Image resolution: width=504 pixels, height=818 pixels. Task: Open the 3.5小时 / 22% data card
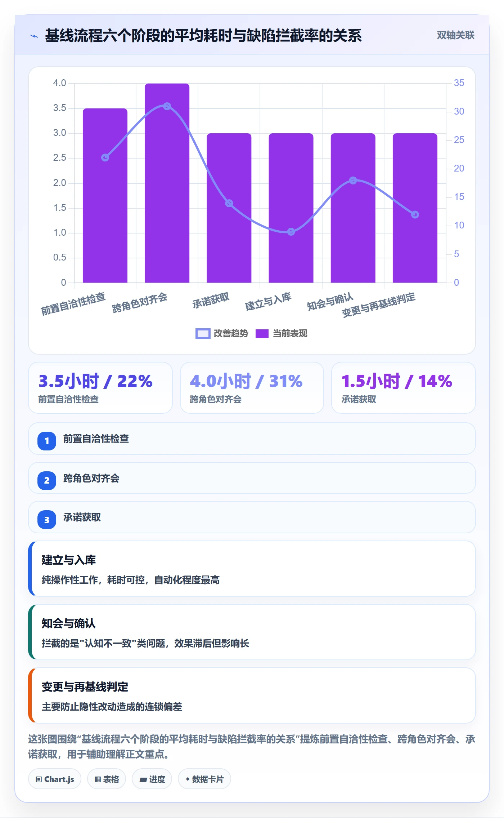[100, 388]
